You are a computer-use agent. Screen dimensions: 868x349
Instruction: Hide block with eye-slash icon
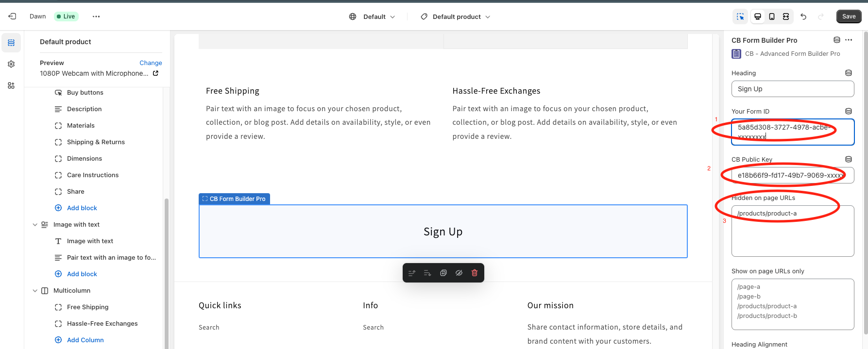[x=459, y=273]
